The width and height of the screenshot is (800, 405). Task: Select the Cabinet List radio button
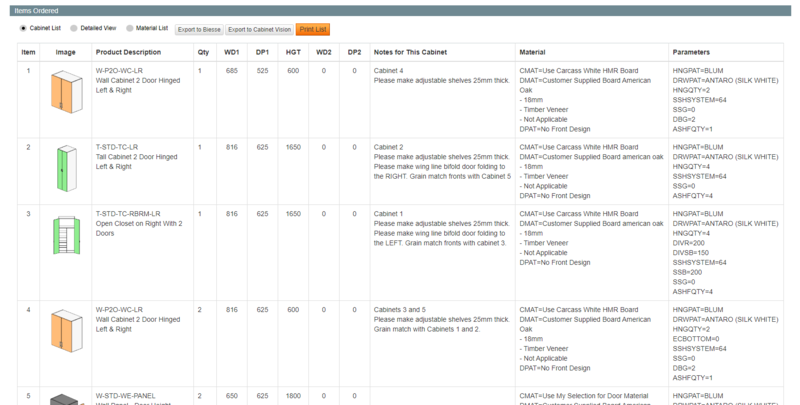coord(23,29)
